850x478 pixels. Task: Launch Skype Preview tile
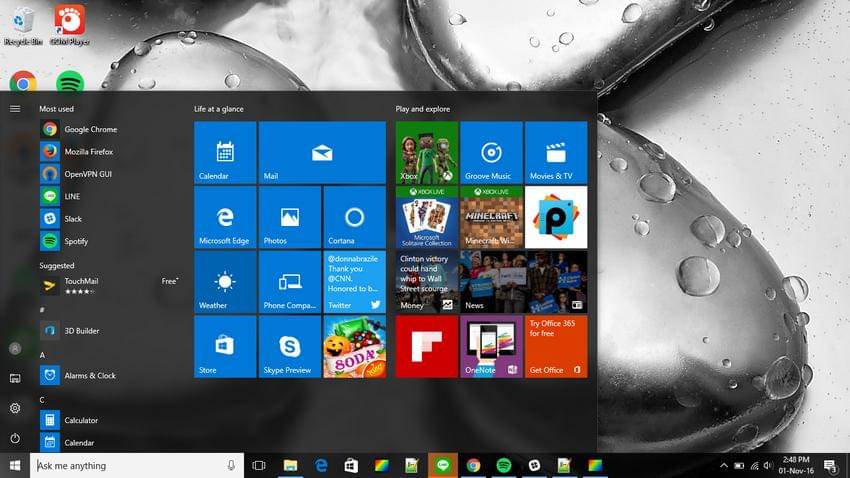(290, 346)
